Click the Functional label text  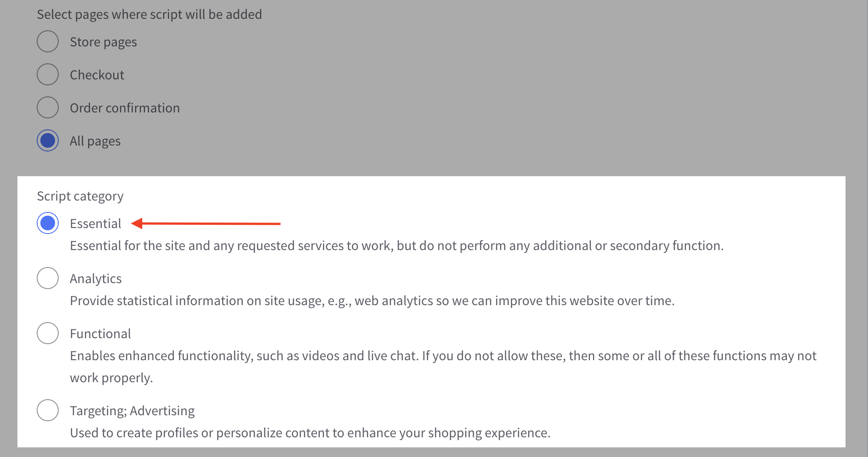100,334
